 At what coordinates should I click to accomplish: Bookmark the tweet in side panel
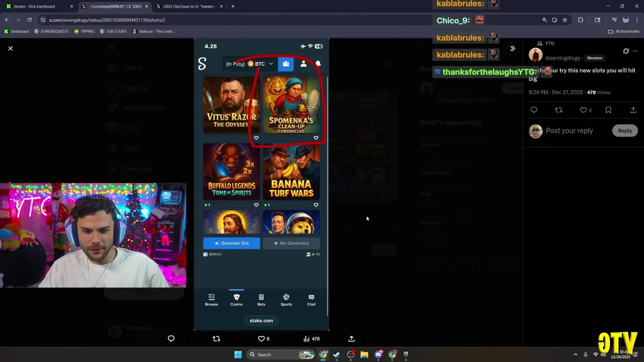pos(608,110)
